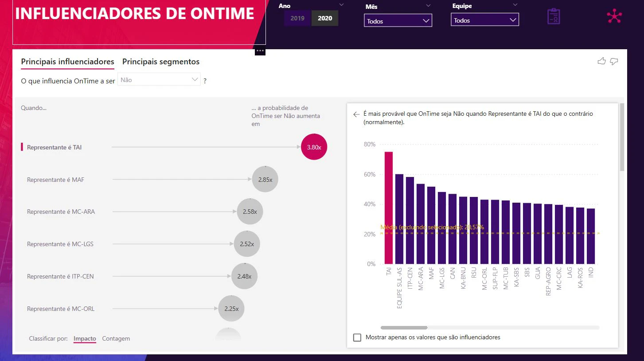The image size is (644, 361).
Task: Expand the Equipe slicer header chevron
Action: tap(515, 4)
